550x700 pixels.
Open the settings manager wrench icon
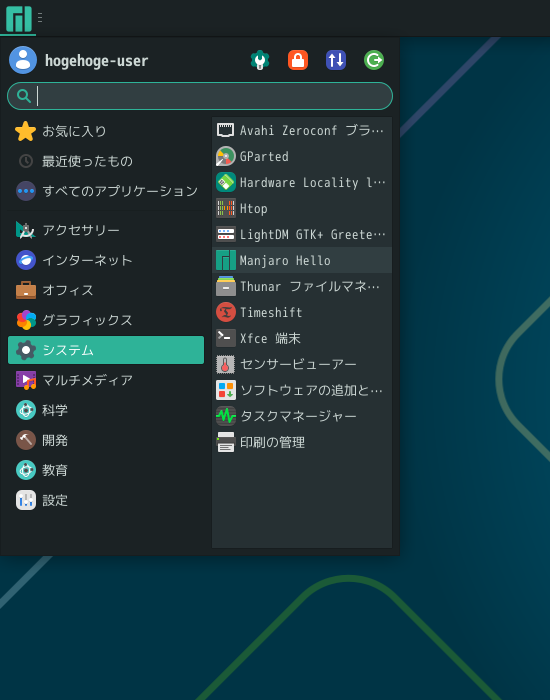point(260,60)
